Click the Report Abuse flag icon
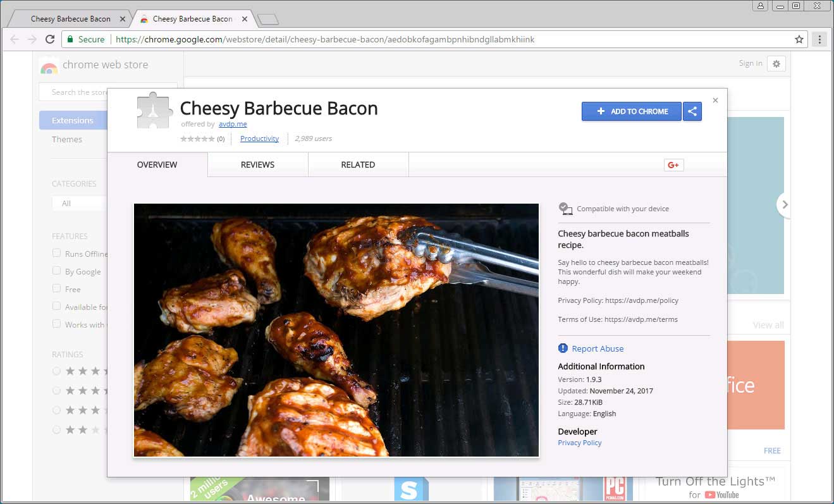 coord(562,348)
